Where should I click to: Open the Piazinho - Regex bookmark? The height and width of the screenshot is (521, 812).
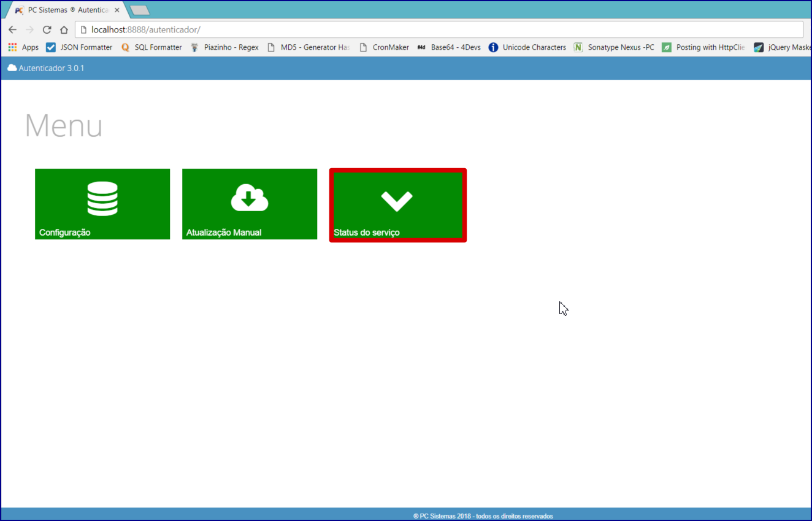(224, 47)
